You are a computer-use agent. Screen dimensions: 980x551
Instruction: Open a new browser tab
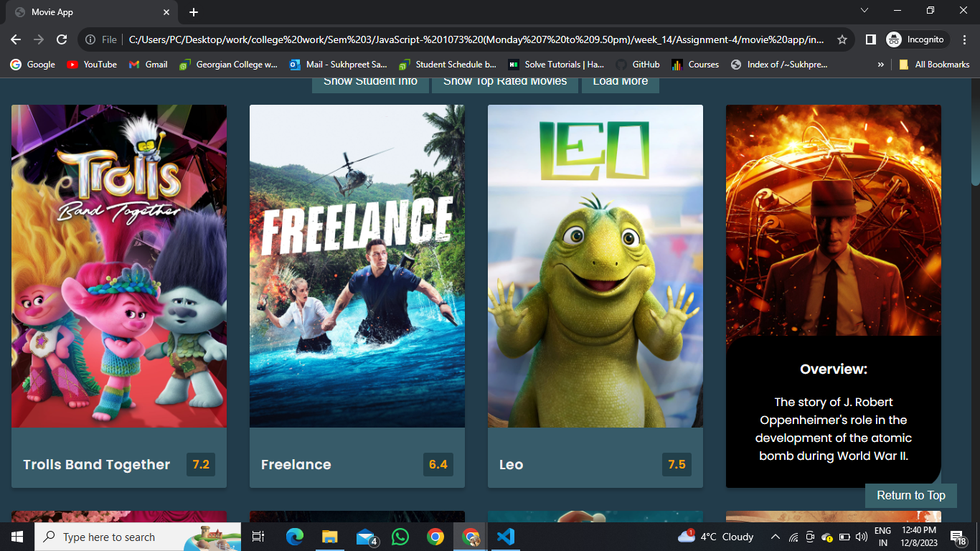click(x=194, y=12)
